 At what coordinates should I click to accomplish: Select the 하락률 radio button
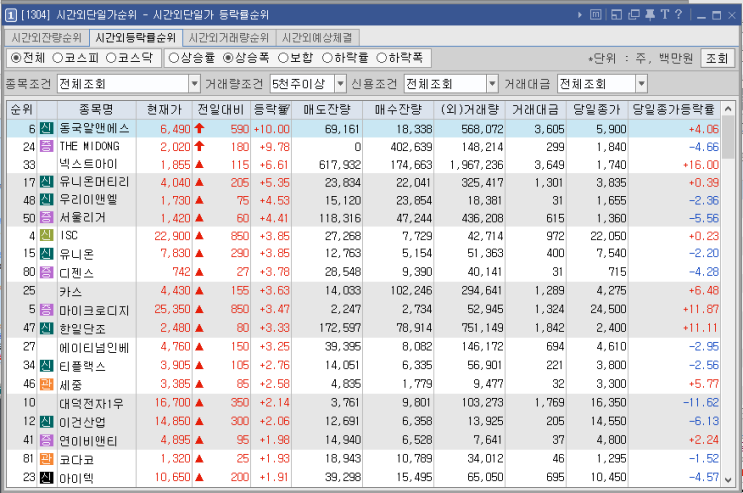327,58
